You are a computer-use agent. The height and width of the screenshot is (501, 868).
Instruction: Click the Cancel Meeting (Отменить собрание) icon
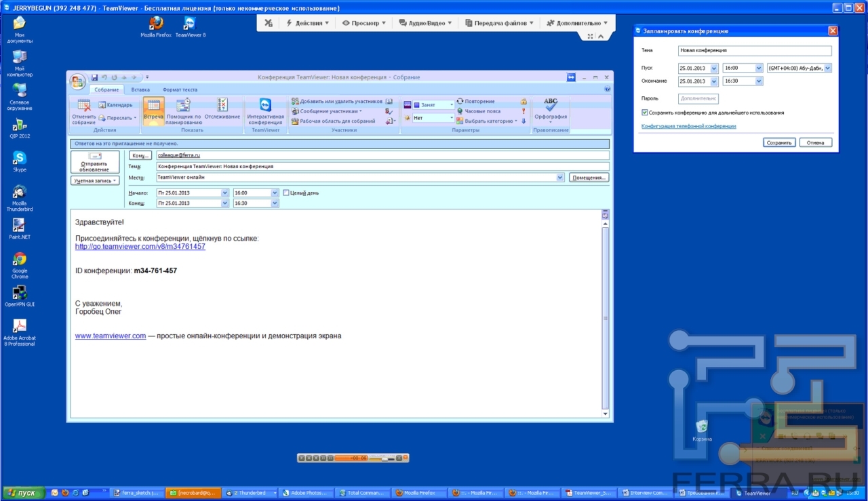(84, 105)
